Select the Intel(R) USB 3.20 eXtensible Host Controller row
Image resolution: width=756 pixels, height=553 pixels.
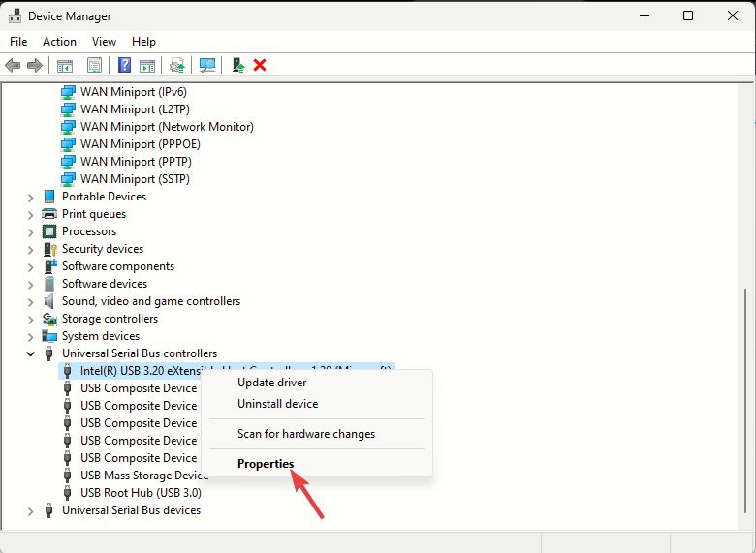coord(227,371)
